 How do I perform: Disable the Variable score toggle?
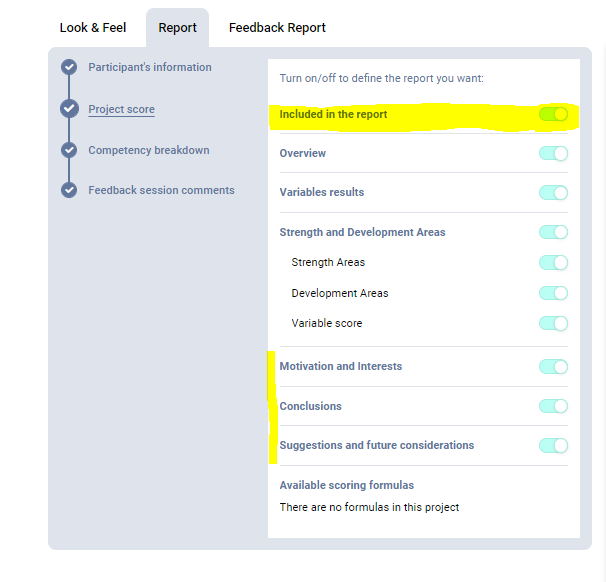tap(553, 323)
